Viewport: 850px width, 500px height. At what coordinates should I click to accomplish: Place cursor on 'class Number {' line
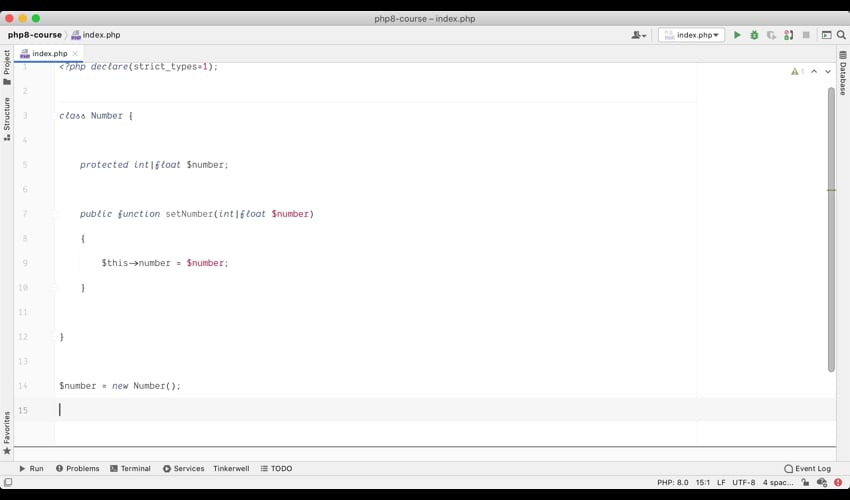(96, 116)
